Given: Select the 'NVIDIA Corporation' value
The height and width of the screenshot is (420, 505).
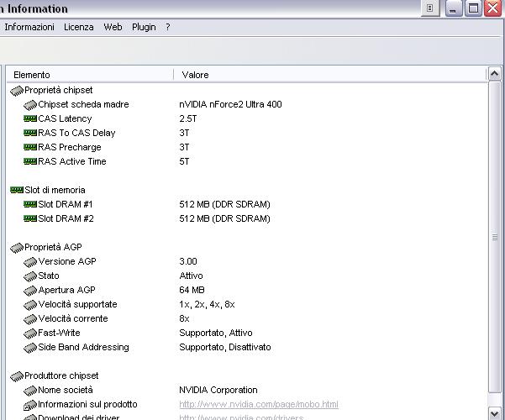Looking at the screenshot, I should tap(218, 390).
